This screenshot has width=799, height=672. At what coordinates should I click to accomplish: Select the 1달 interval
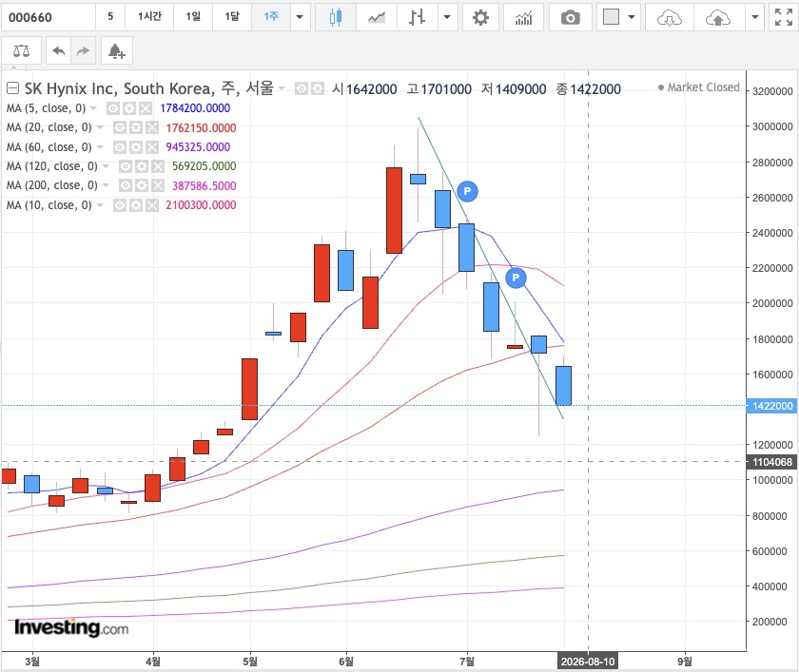[232, 17]
